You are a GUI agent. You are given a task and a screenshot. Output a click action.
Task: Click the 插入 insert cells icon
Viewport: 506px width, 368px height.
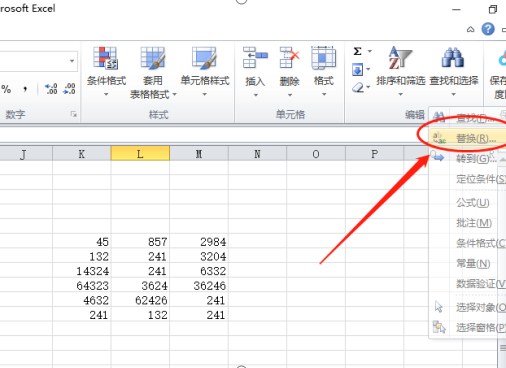255,58
